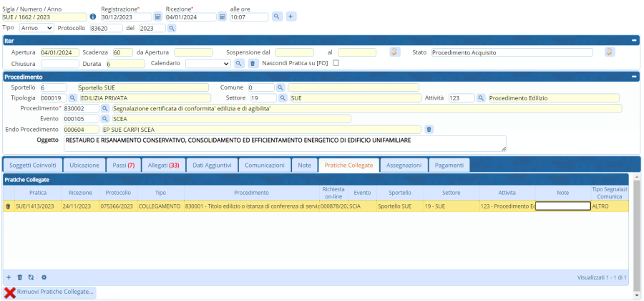Click the plus icon next to alle ore
The image size is (644, 301).
pos(291,16)
